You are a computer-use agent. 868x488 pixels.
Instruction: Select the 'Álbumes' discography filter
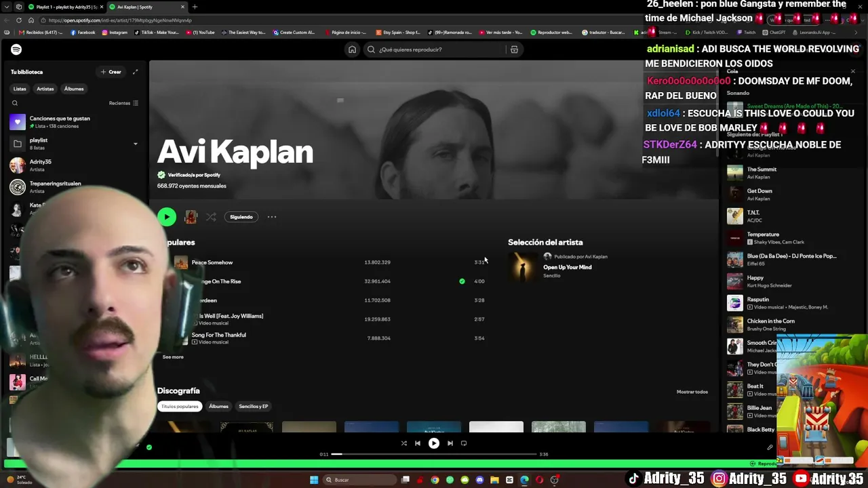point(218,407)
